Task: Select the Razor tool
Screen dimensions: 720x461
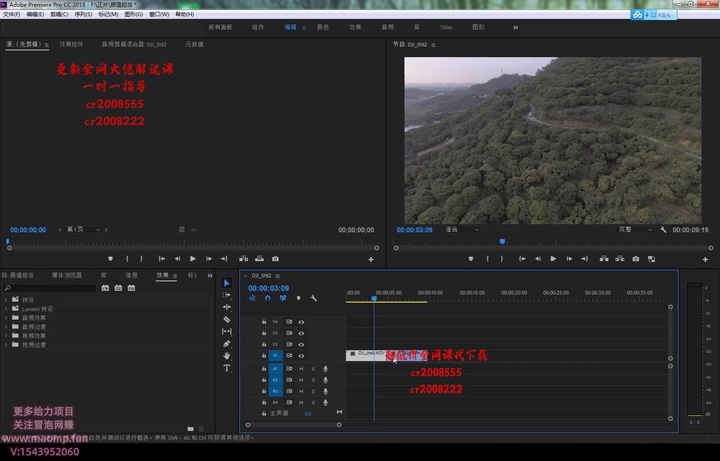Action: tap(227, 319)
